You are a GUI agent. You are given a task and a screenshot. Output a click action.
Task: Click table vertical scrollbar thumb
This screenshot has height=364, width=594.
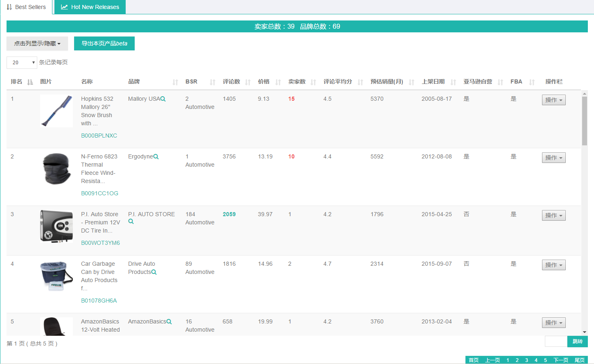pos(585,121)
